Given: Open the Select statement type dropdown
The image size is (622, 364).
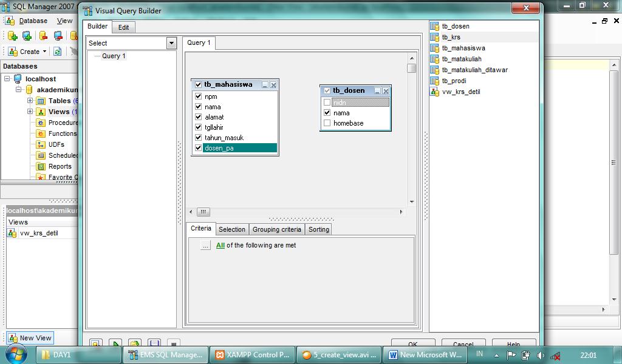Looking at the screenshot, I should [171, 43].
